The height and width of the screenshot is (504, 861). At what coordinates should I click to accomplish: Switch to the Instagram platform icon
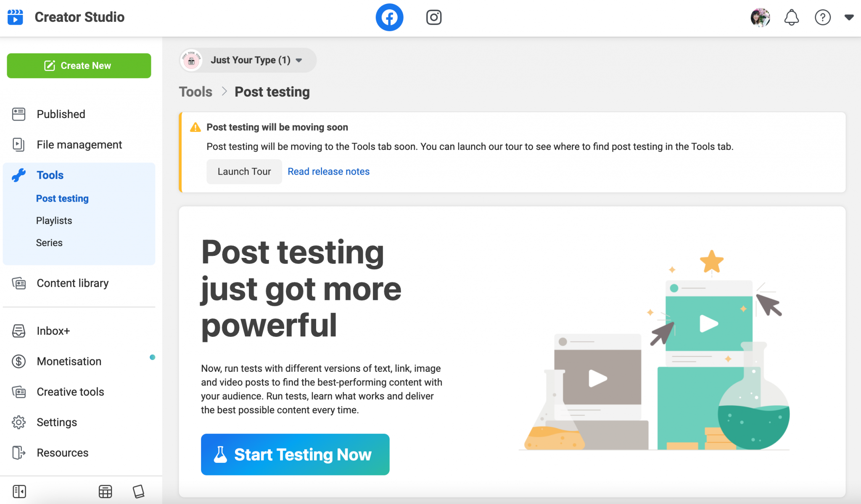coord(433,17)
